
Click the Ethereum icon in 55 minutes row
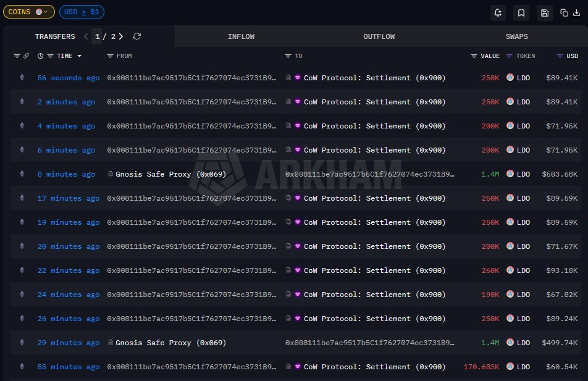(x=22, y=366)
